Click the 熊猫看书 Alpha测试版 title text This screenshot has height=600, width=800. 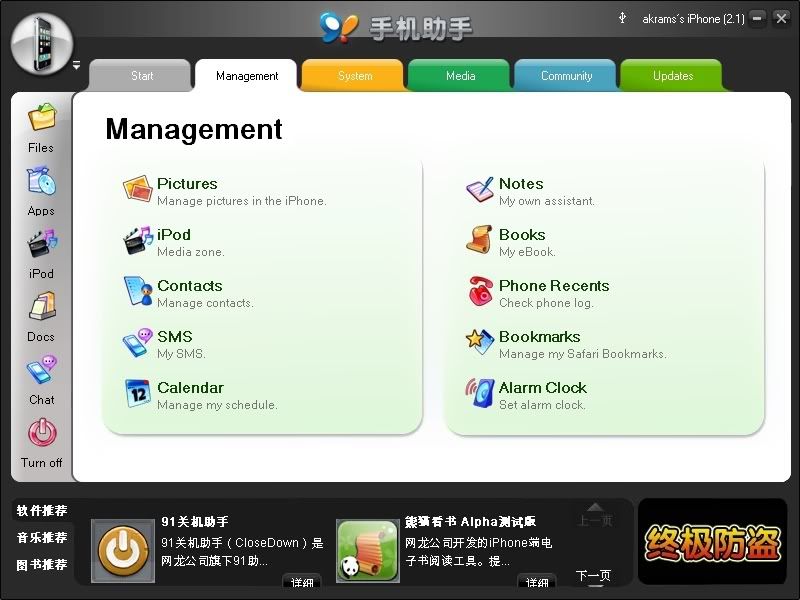pos(470,521)
